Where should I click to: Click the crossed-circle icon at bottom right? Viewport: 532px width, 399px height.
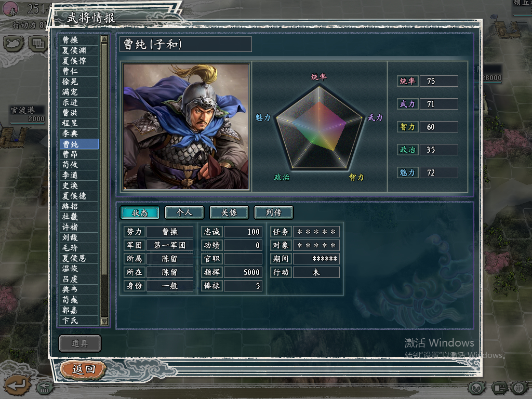(477, 388)
